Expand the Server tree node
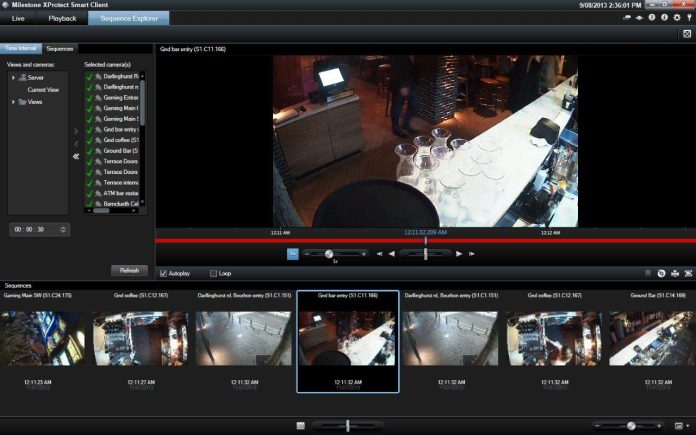The image size is (696, 435). click(x=14, y=77)
